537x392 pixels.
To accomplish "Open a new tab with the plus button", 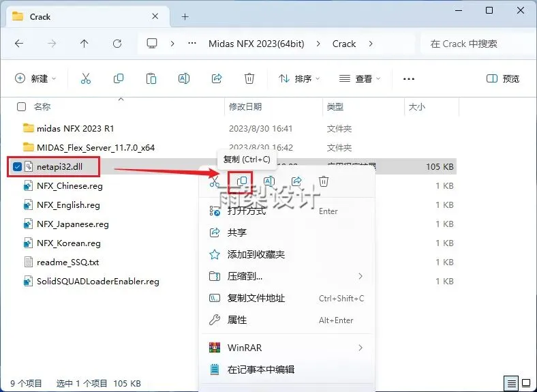I will pos(185,16).
